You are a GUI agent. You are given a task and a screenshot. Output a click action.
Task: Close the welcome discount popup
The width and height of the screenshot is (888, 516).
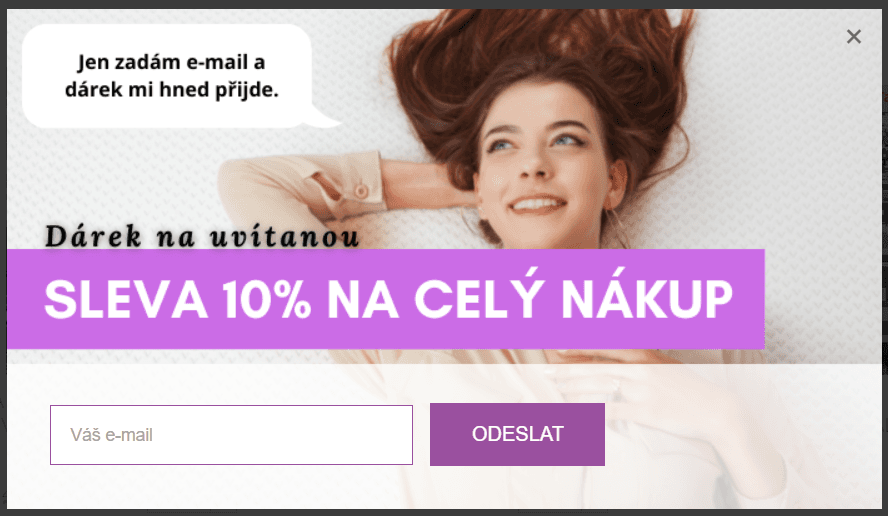pyautogui.click(x=853, y=37)
